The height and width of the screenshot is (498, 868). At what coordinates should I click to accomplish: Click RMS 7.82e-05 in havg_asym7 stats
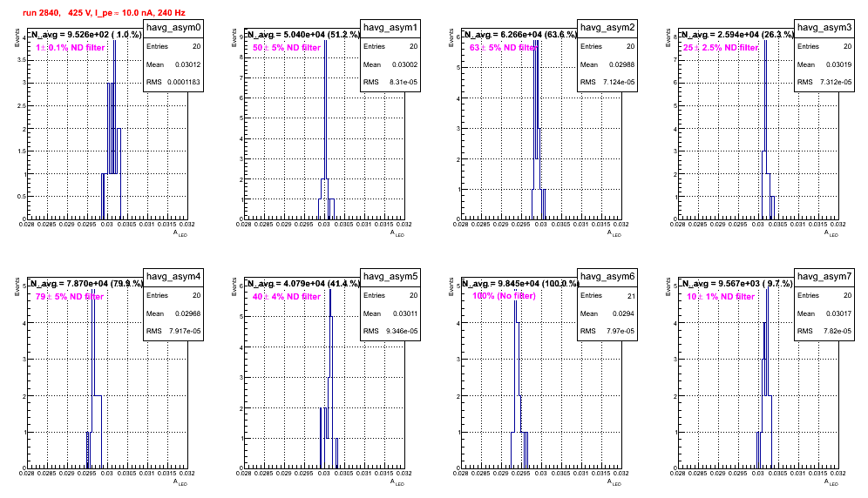[824, 331]
